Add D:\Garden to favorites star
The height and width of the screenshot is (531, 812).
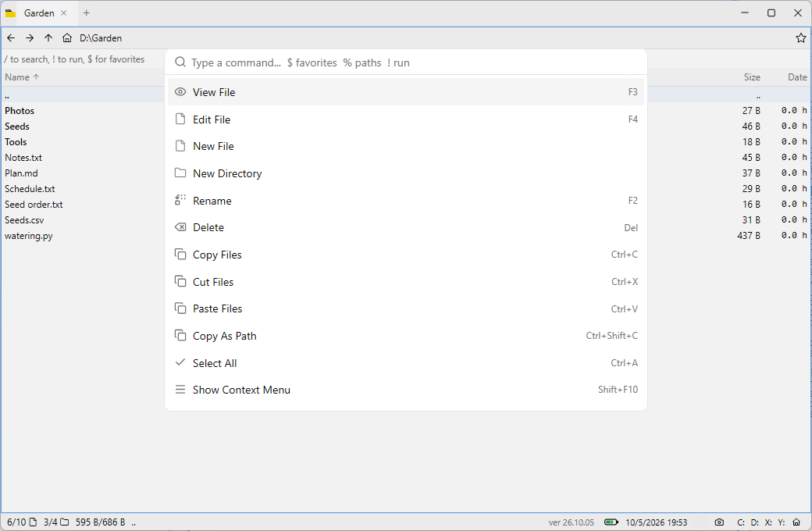pyautogui.click(x=800, y=37)
